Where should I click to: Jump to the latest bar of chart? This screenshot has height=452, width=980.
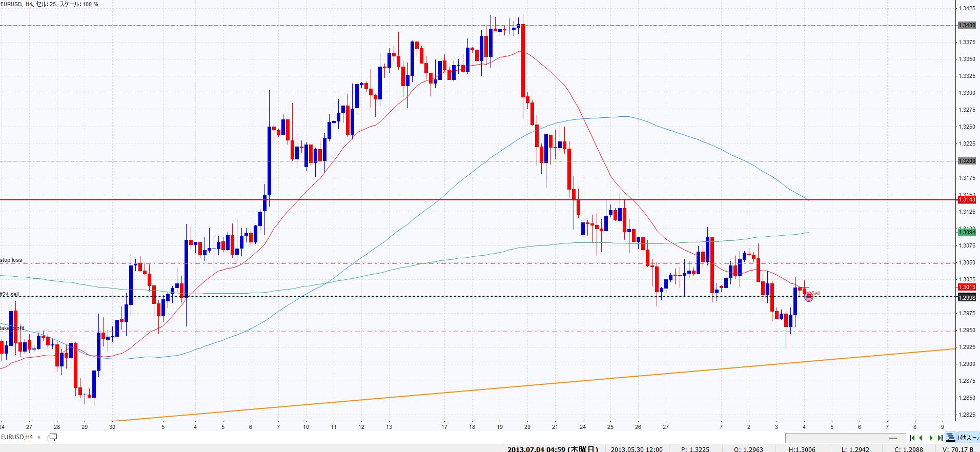[x=940, y=438]
